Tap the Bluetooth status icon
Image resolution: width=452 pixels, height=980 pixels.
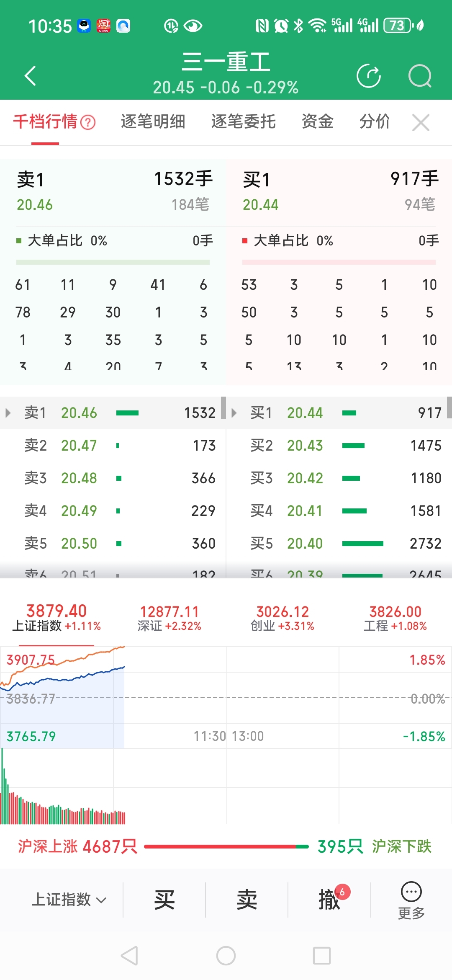coord(298,26)
